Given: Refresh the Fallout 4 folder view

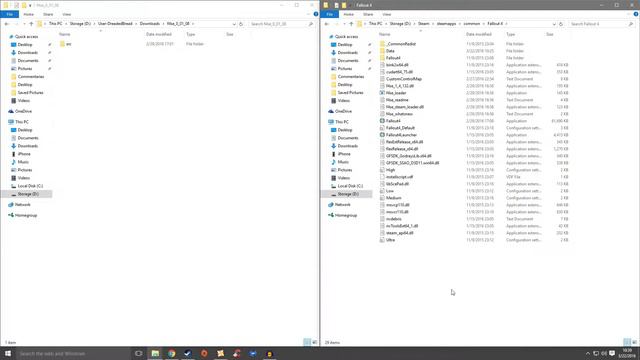Looking at the screenshot, I should (x=561, y=24).
